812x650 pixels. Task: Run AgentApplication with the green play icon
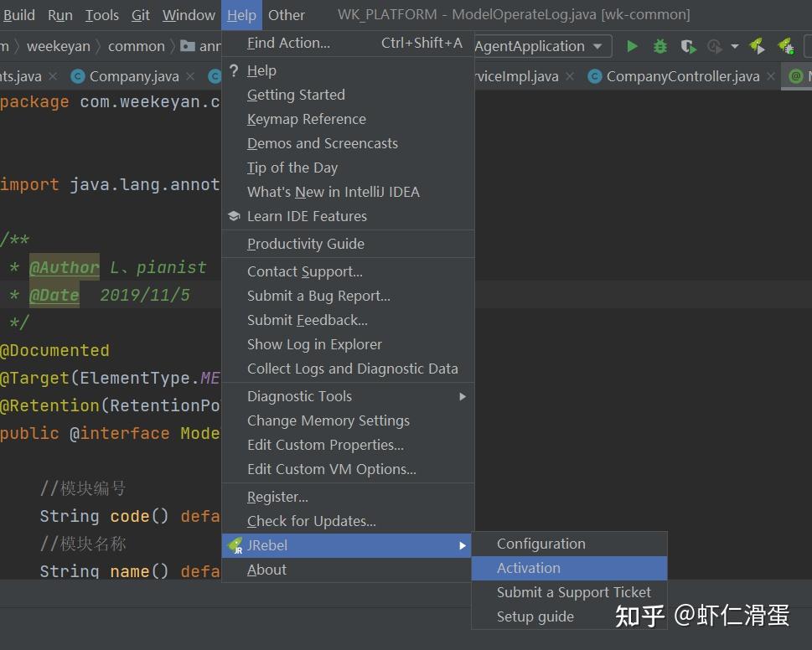point(633,46)
